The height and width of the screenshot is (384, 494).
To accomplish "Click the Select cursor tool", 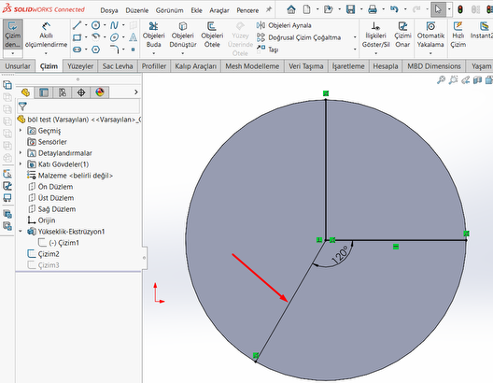I will pos(438,9).
